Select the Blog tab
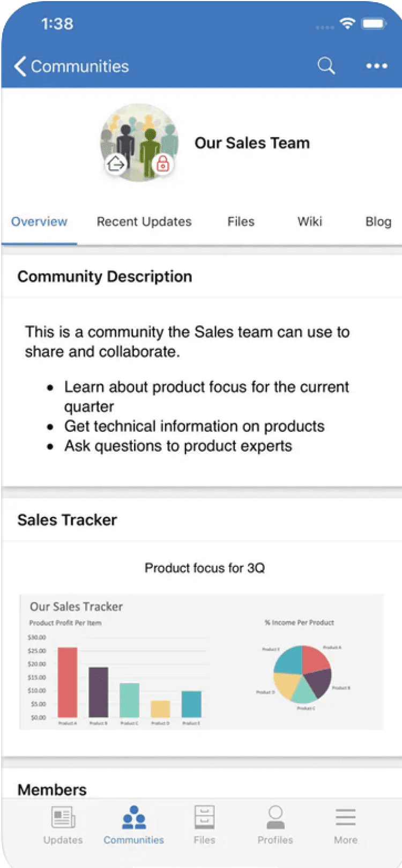This screenshot has width=402, height=868. [378, 222]
